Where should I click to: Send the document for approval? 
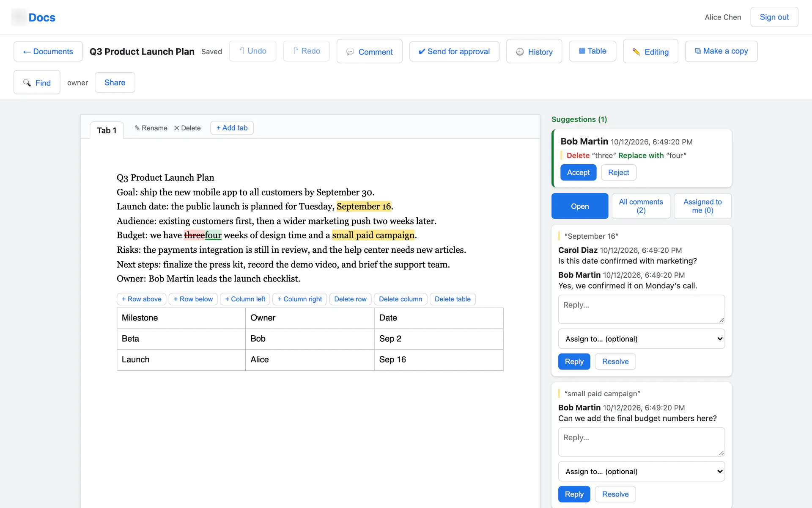(454, 51)
